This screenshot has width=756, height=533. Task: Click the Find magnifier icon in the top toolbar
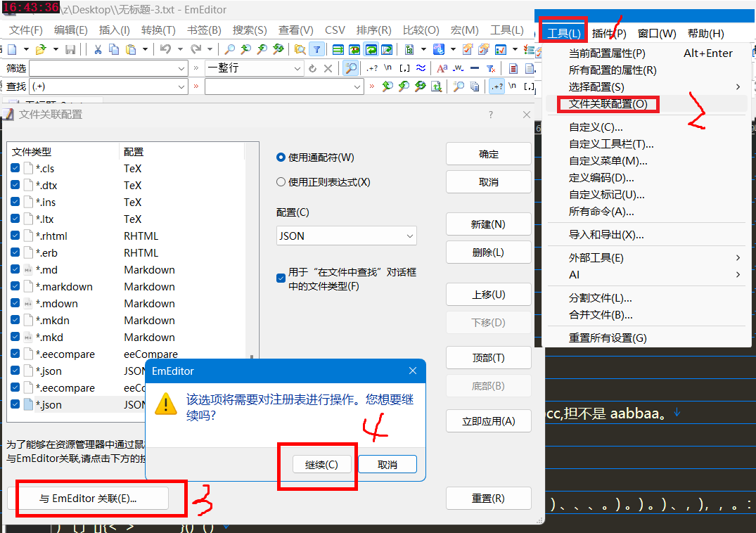230,49
